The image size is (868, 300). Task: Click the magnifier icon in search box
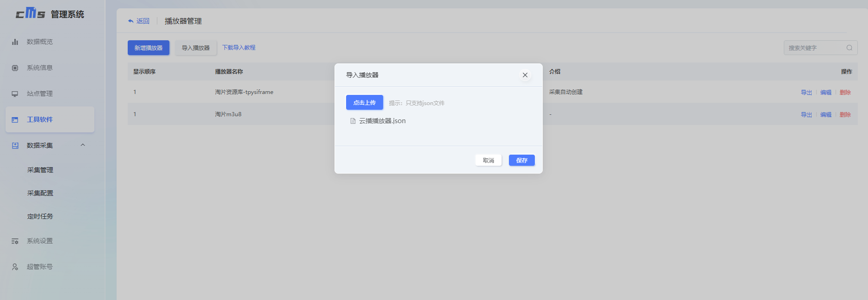[849, 48]
